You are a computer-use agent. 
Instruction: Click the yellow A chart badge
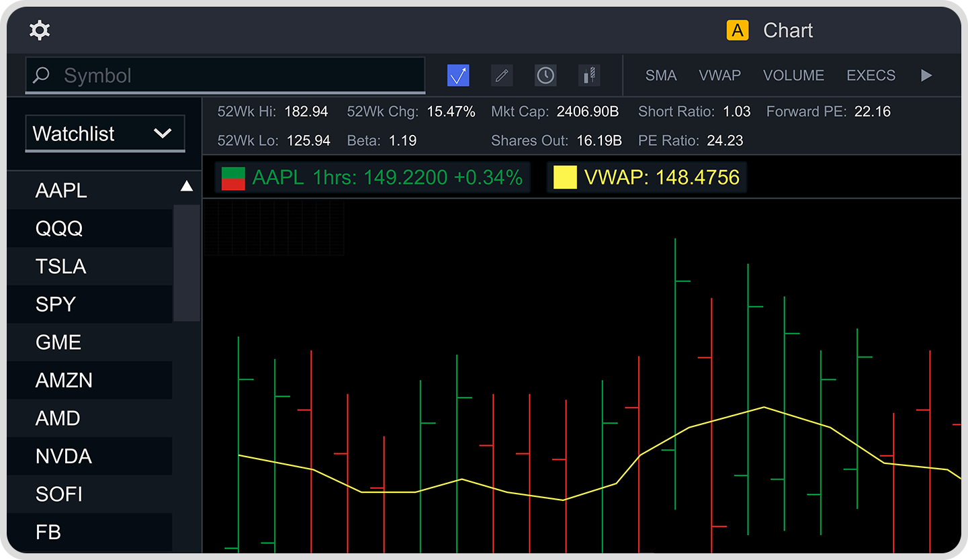pyautogui.click(x=738, y=30)
